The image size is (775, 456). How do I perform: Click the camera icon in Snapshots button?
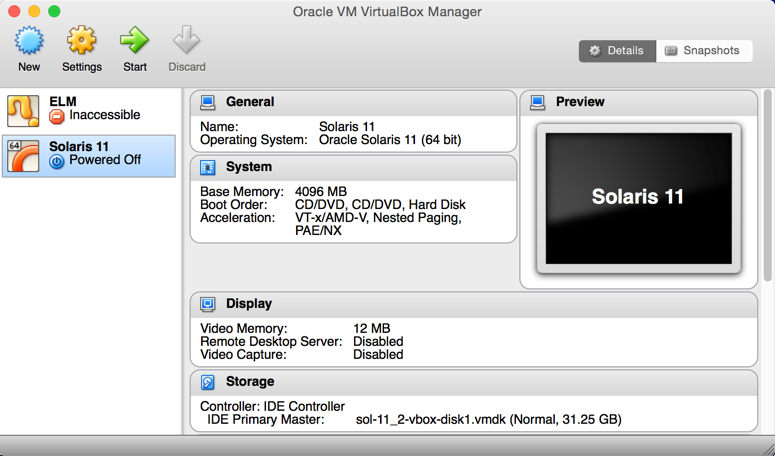[671, 51]
